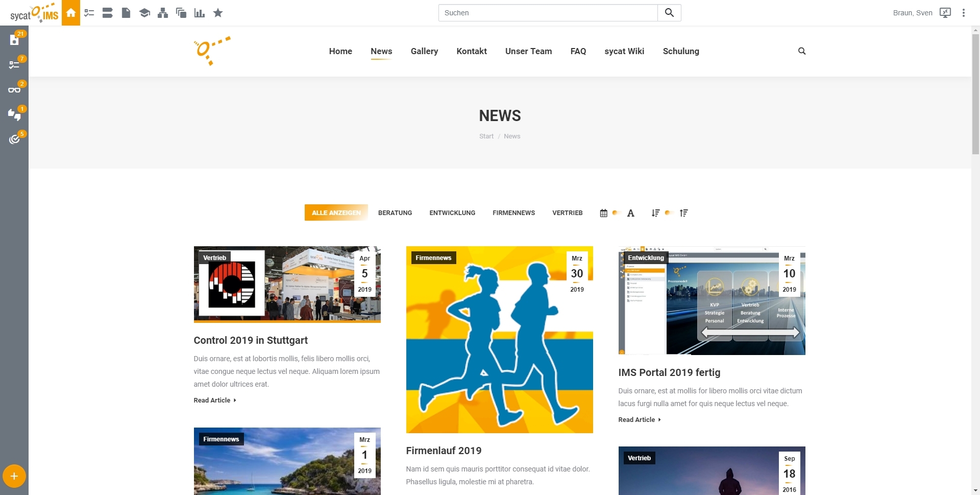The height and width of the screenshot is (495, 980).
Task: Open the favorites star icon in the top toolbar
Action: click(x=218, y=13)
